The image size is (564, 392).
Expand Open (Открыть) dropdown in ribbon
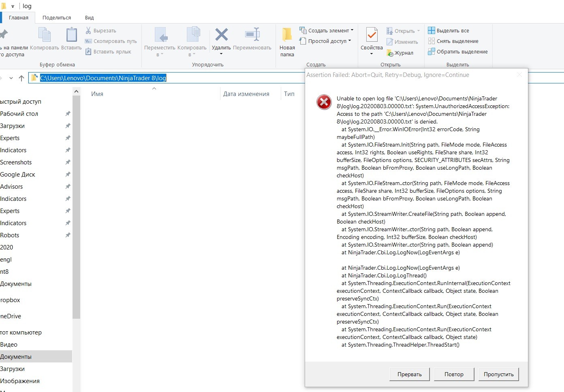point(419,31)
